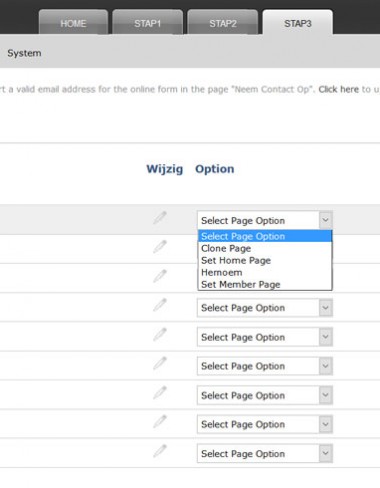
Task: Open the STAP2 tab
Action: pyautogui.click(x=223, y=23)
